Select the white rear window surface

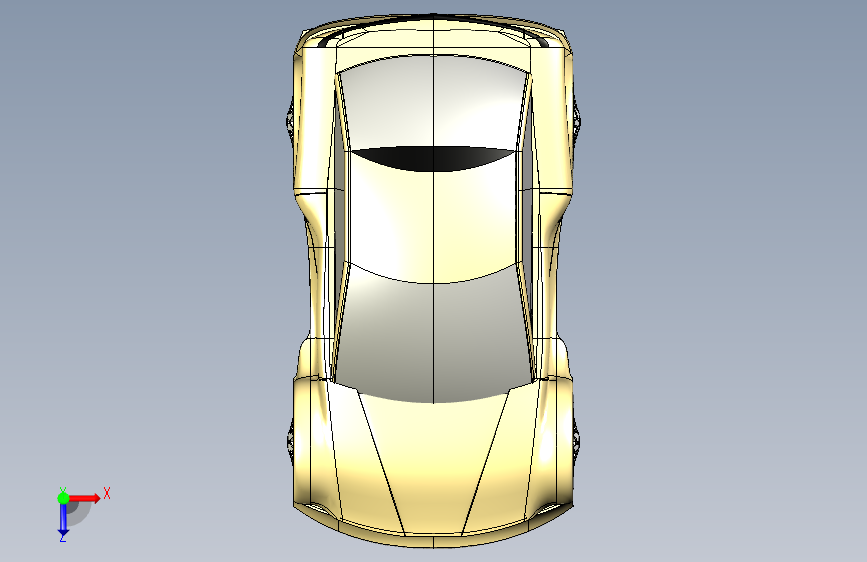(433, 102)
